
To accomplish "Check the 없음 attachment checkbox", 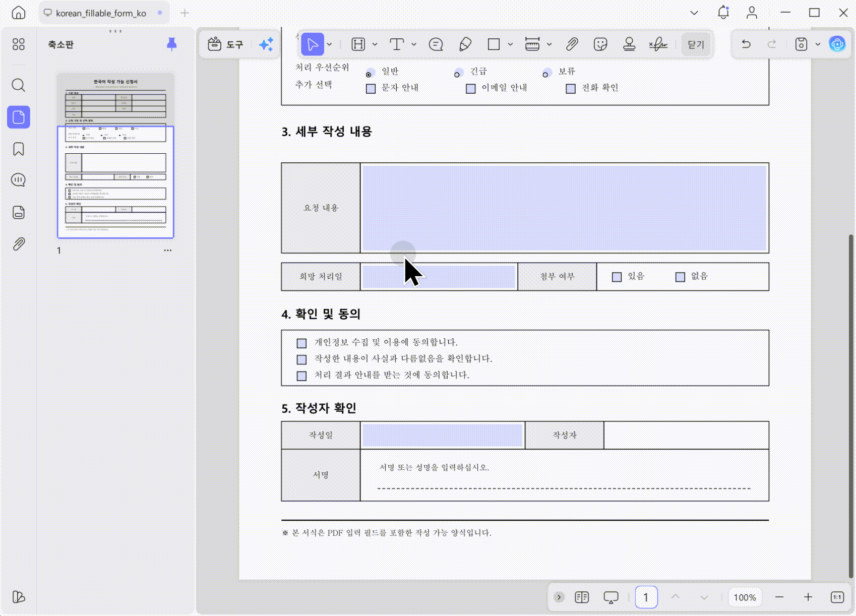I will [680, 277].
